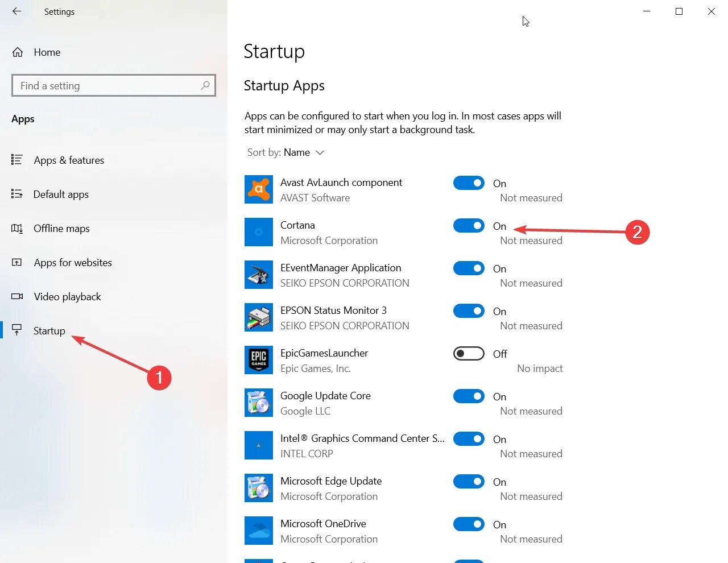The width and height of the screenshot is (728, 563).
Task: Click the Apps & features list icon
Action: point(17,160)
